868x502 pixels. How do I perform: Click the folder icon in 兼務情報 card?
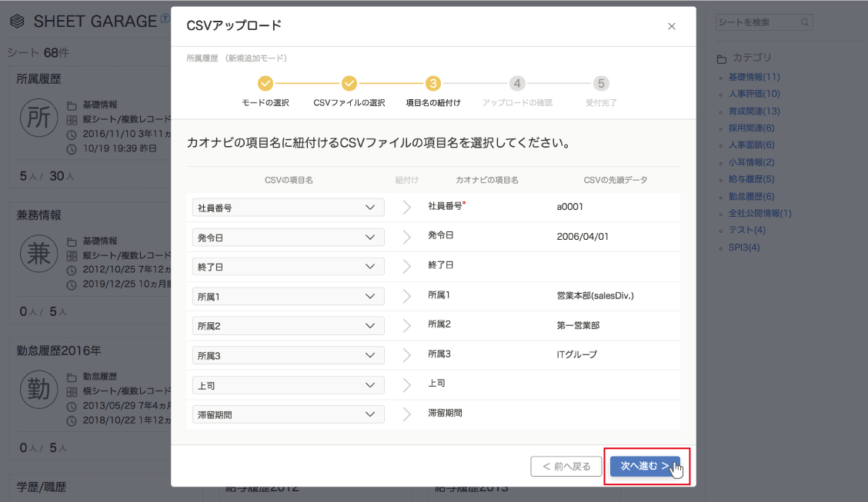coord(72,241)
